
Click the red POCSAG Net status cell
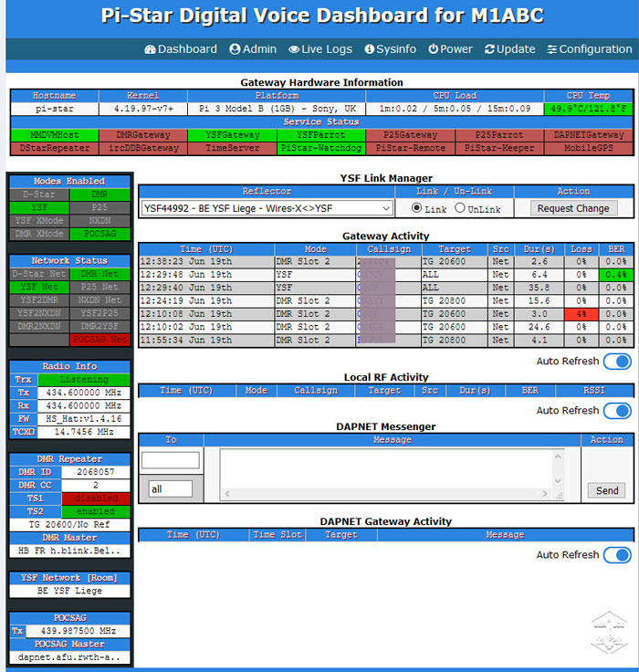(100, 340)
